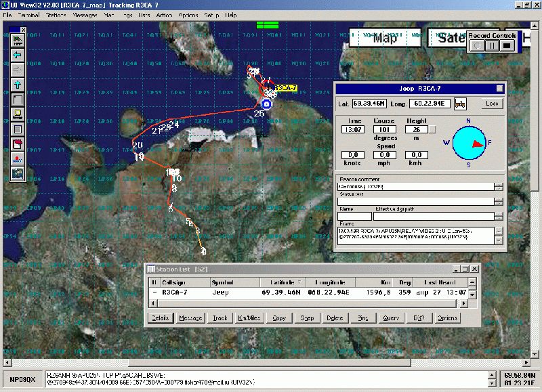This screenshot has height=392, width=542.
Task: Click the load map icon atop toolbar
Action: tap(18, 40)
